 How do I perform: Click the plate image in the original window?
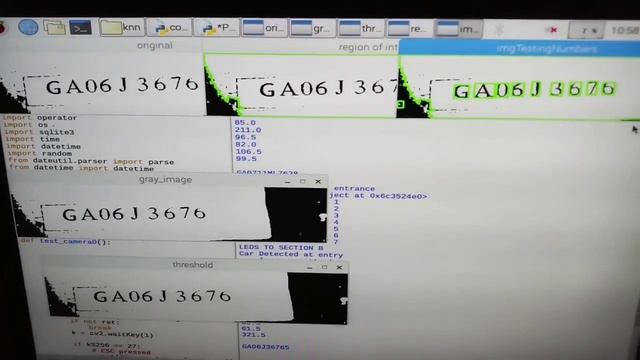click(x=102, y=83)
